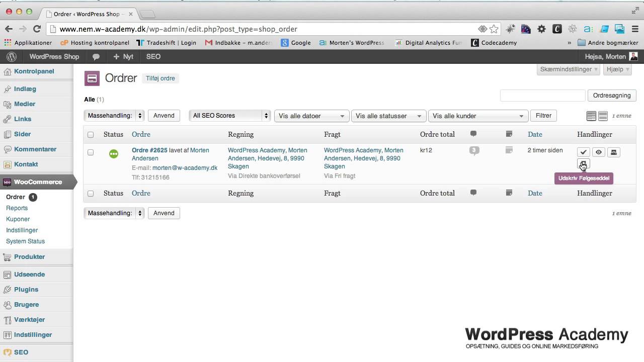Click Tilføj ordre button

tap(160, 78)
